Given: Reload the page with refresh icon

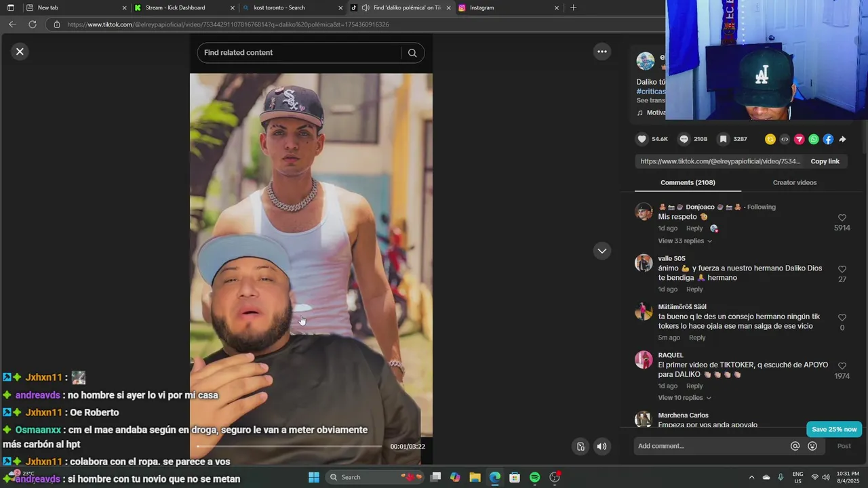Looking at the screenshot, I should 32,24.
